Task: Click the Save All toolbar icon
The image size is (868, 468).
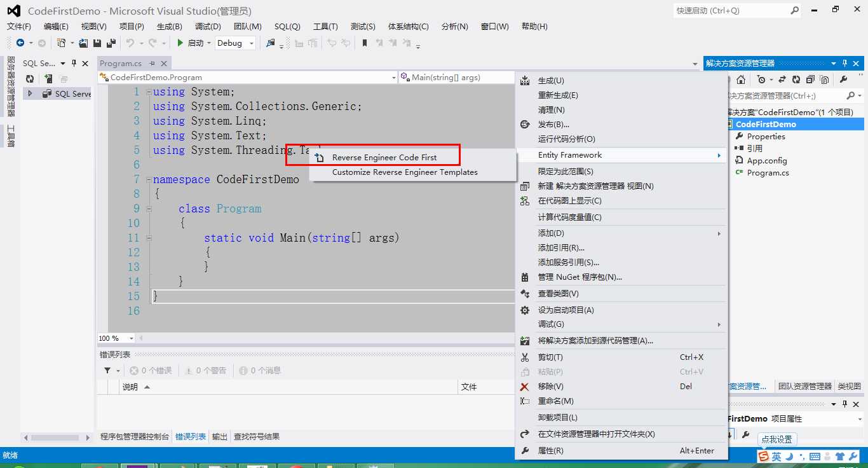Action: (111, 43)
